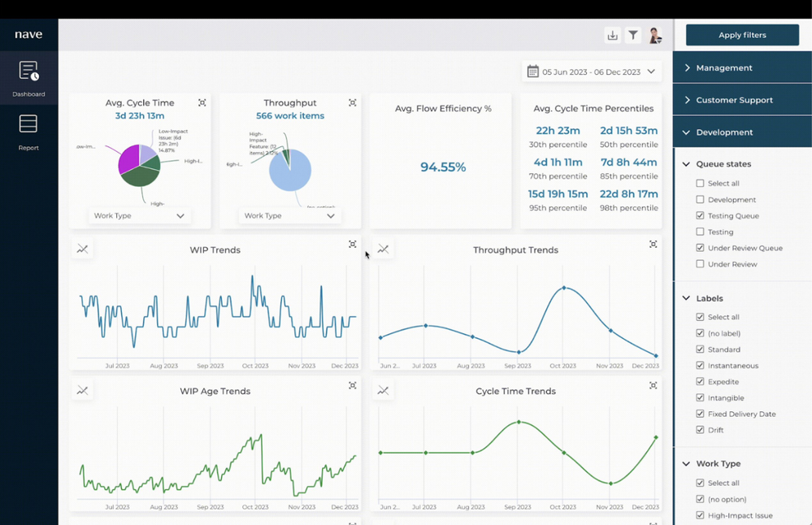Open Work Type dropdown under Avg. Cycle Time
Image resolution: width=812 pixels, height=525 pixels.
(x=139, y=215)
